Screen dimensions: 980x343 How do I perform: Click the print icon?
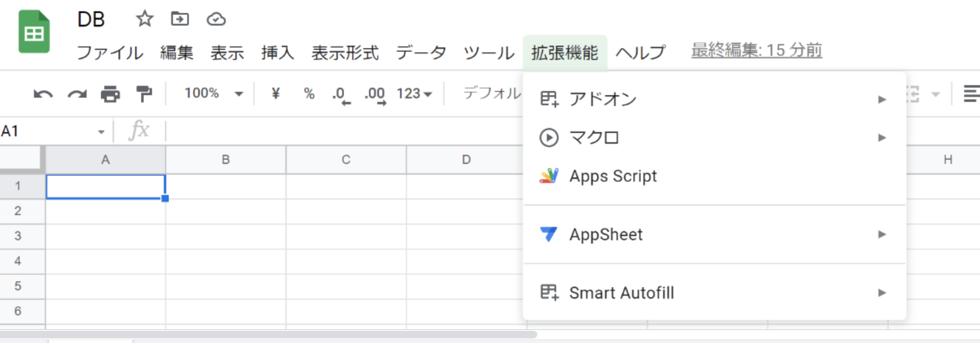click(110, 94)
